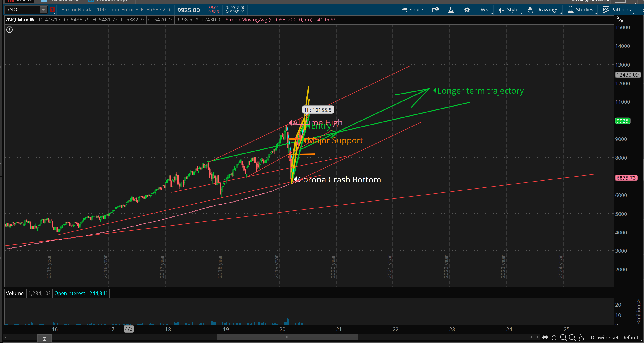This screenshot has height=343, width=644.
Task: Click the Share chart button
Action: [x=412, y=10]
